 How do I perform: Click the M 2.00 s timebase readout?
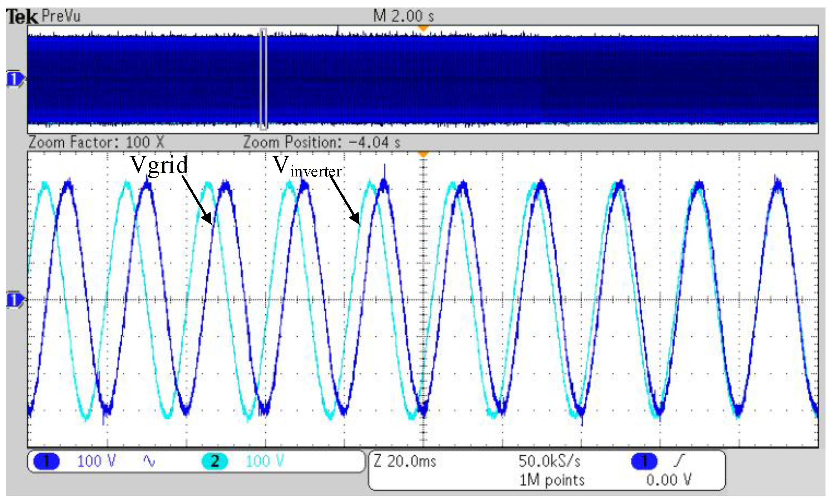(403, 16)
